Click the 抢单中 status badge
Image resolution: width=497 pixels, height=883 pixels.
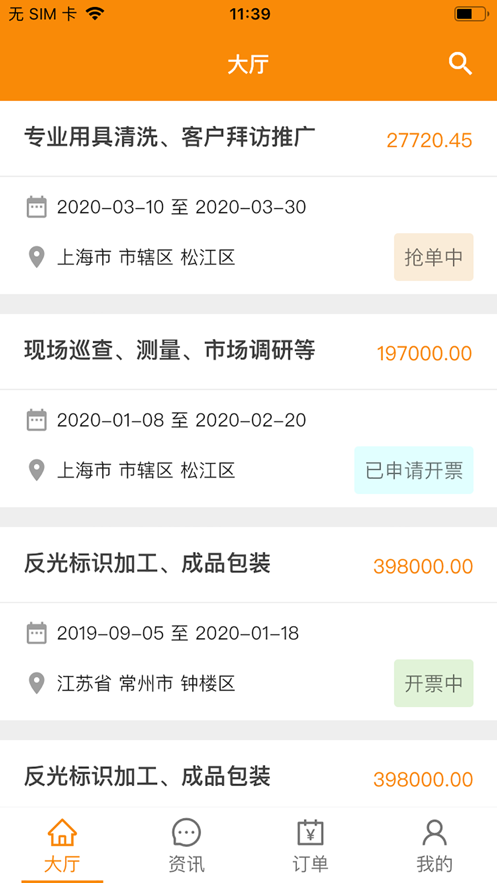[433, 257]
